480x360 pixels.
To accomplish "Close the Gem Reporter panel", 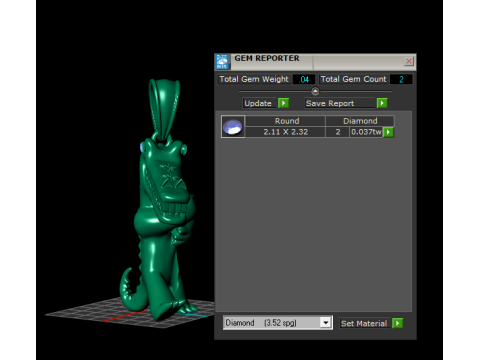I will pyautogui.click(x=409, y=61).
